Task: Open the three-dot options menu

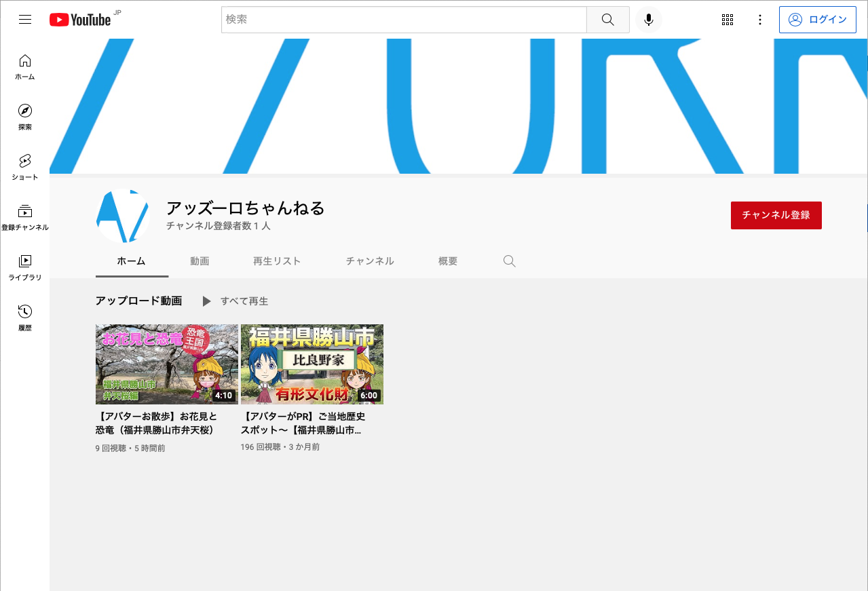Action: pyautogui.click(x=759, y=19)
